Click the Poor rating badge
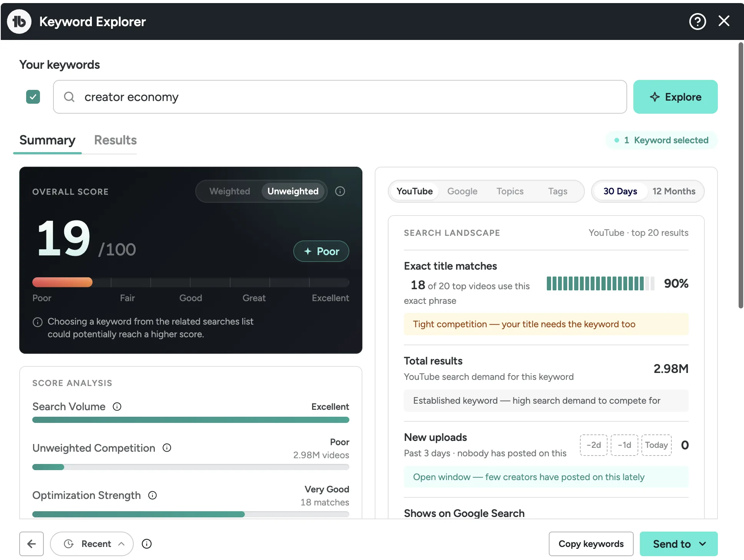The width and height of the screenshot is (744, 560). click(x=321, y=251)
